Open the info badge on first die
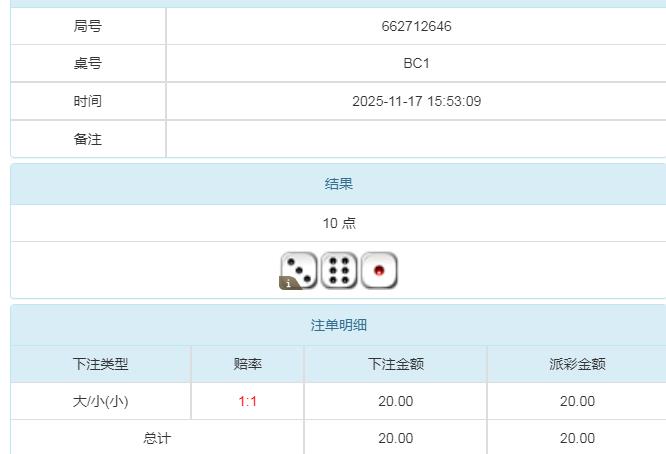Image resolution: width=666 pixels, height=454 pixels. (x=289, y=283)
